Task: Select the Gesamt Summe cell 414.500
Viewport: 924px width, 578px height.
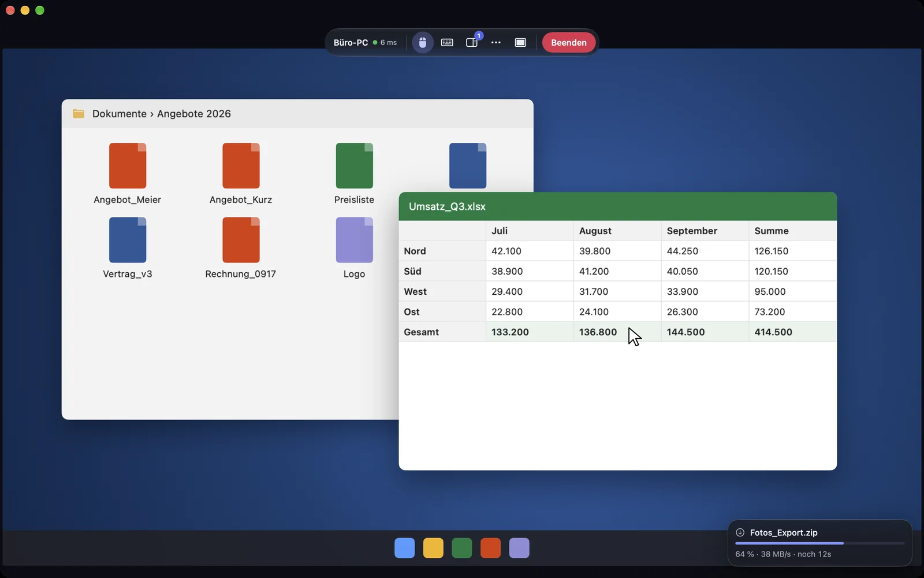Action: (x=792, y=332)
